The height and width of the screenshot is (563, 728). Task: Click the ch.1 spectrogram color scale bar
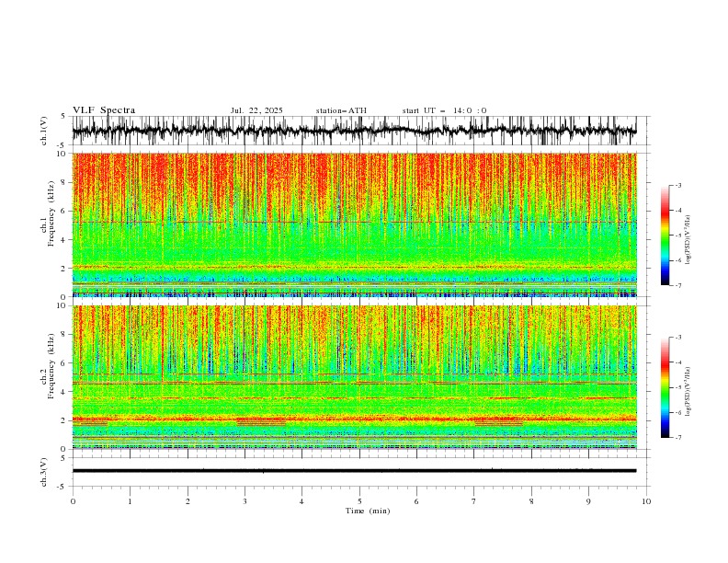665,236
